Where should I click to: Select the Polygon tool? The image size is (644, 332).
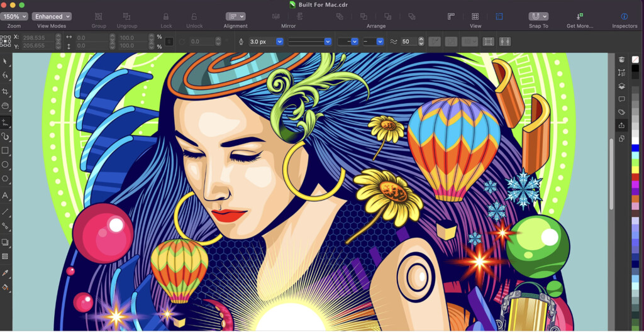[5, 179]
